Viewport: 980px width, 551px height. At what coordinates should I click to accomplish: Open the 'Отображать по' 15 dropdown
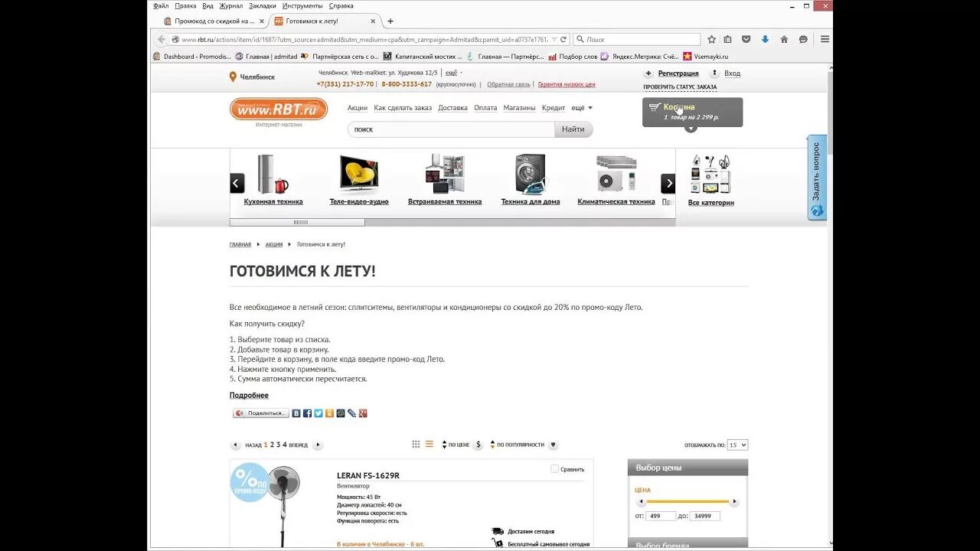click(x=737, y=445)
